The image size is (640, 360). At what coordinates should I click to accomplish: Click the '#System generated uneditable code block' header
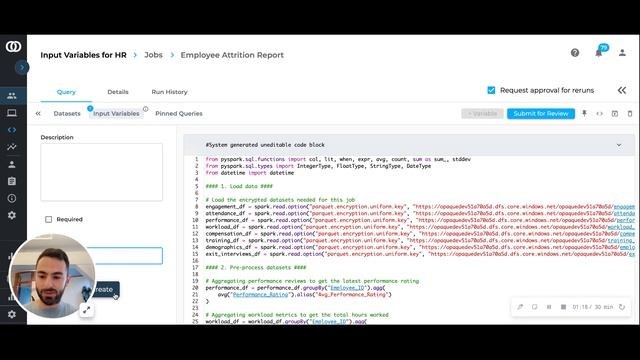point(265,145)
